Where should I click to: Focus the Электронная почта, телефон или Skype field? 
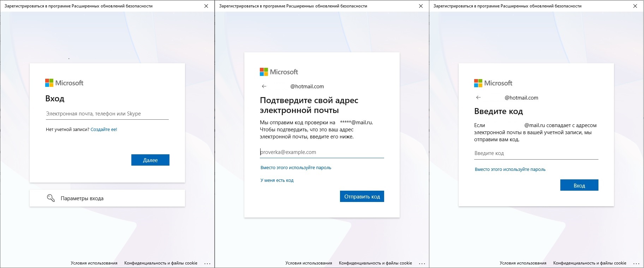click(x=107, y=114)
